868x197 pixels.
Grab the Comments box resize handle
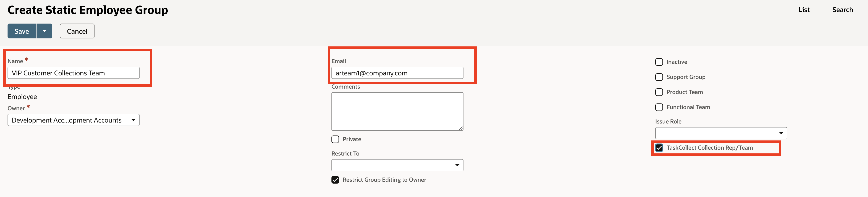tap(461, 128)
